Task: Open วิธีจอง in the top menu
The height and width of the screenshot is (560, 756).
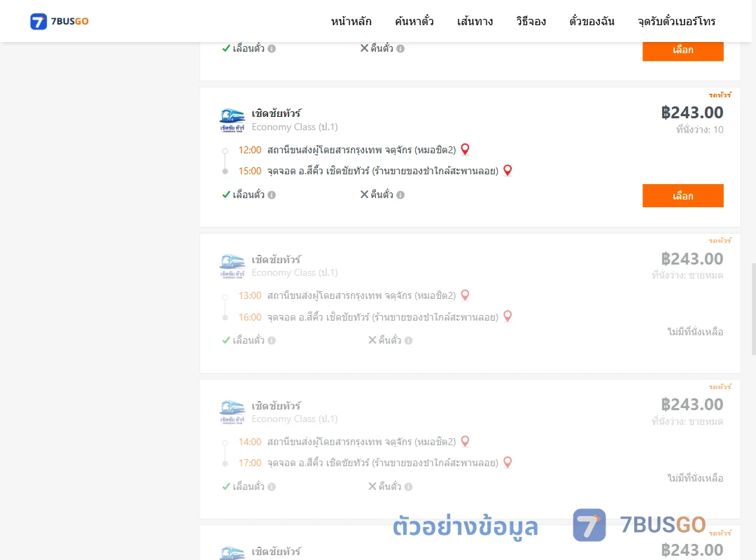Action: pos(531,21)
